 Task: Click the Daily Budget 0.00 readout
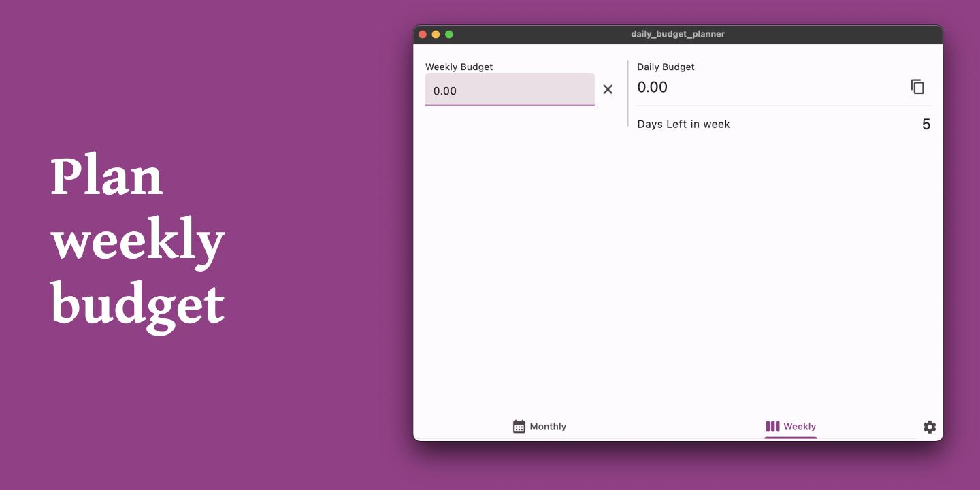pyautogui.click(x=652, y=87)
